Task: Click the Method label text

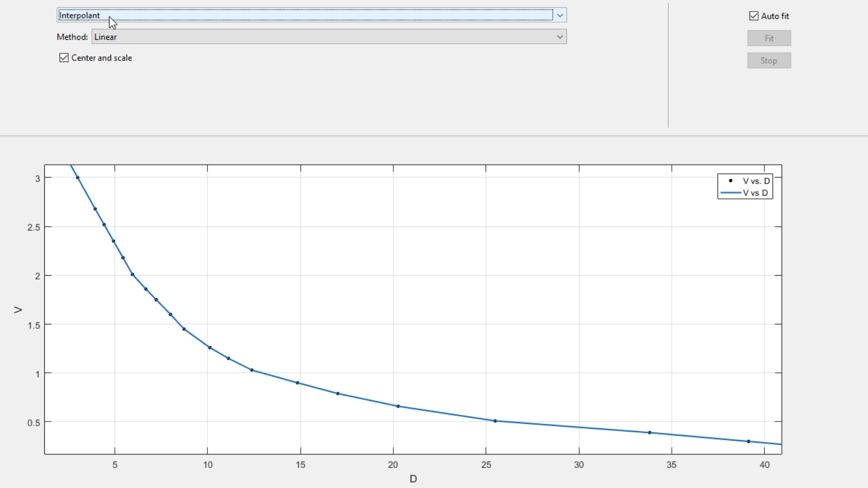Action: click(x=72, y=37)
